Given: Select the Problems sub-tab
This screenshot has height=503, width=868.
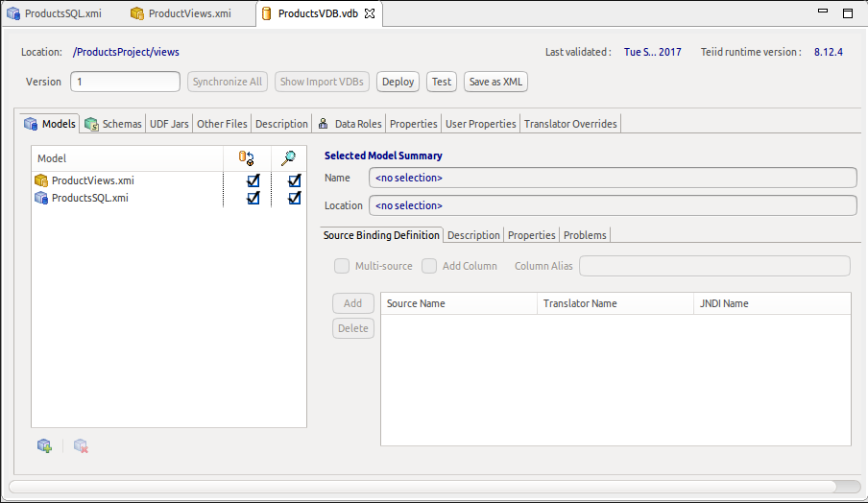Looking at the screenshot, I should (585, 235).
